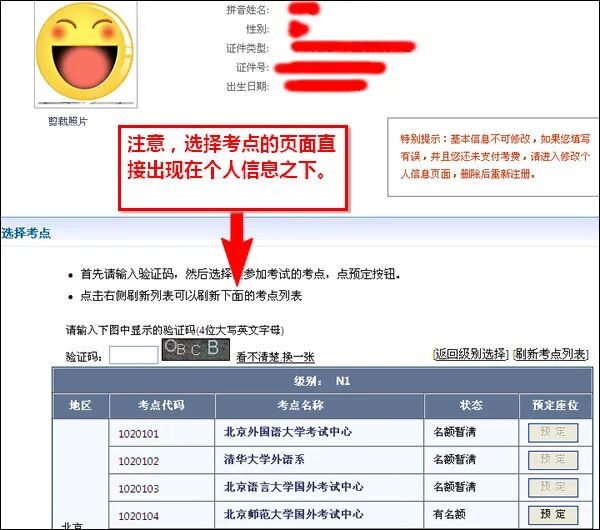
Task: Open 返回级别选择 link
Action: click(x=471, y=354)
